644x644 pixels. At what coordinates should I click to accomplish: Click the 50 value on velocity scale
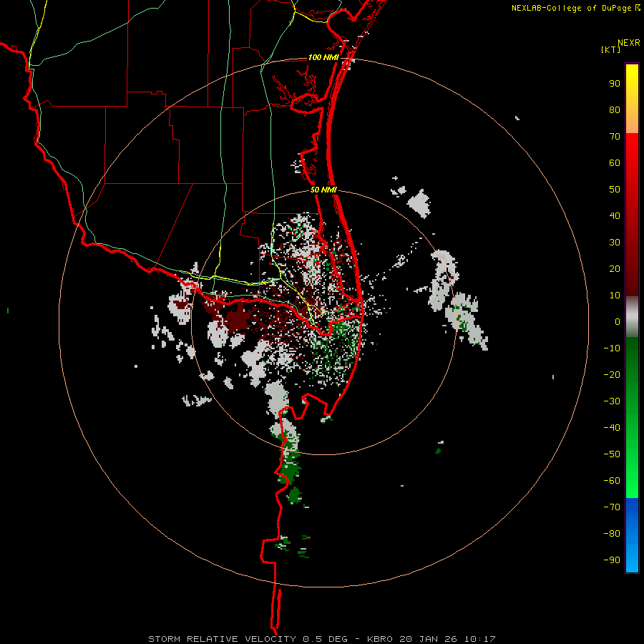[615, 190]
